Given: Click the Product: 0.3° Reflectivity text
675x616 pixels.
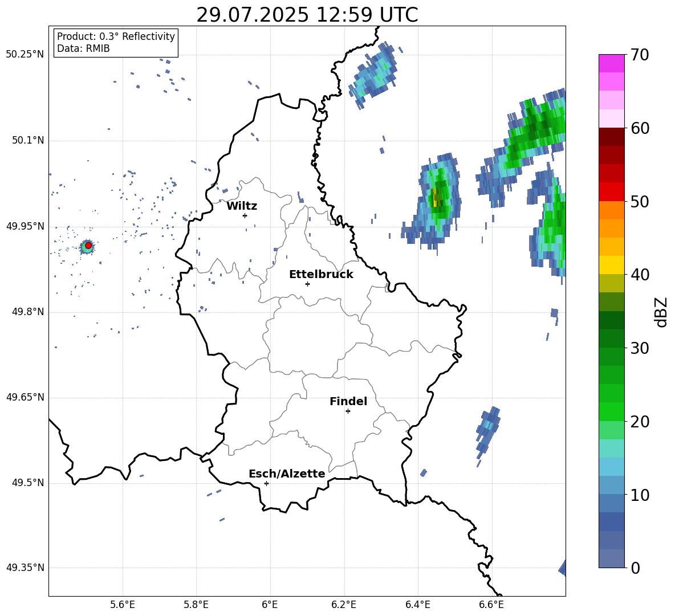Looking at the screenshot, I should (x=116, y=36).
